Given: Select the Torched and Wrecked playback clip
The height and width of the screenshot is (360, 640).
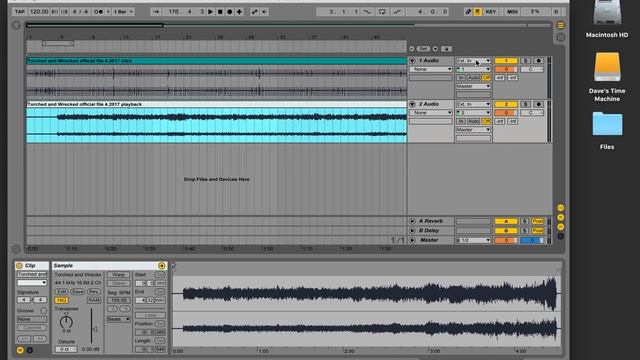Looking at the screenshot, I should [216, 104].
